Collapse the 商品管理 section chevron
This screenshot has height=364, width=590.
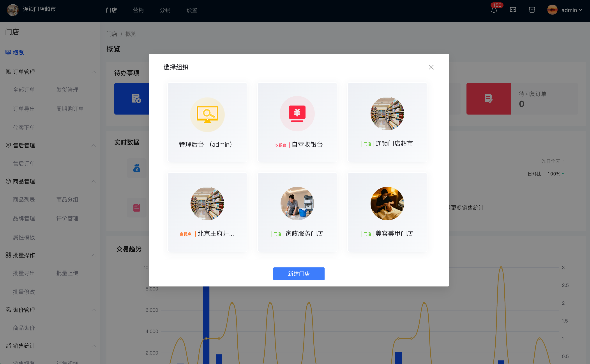click(x=94, y=181)
